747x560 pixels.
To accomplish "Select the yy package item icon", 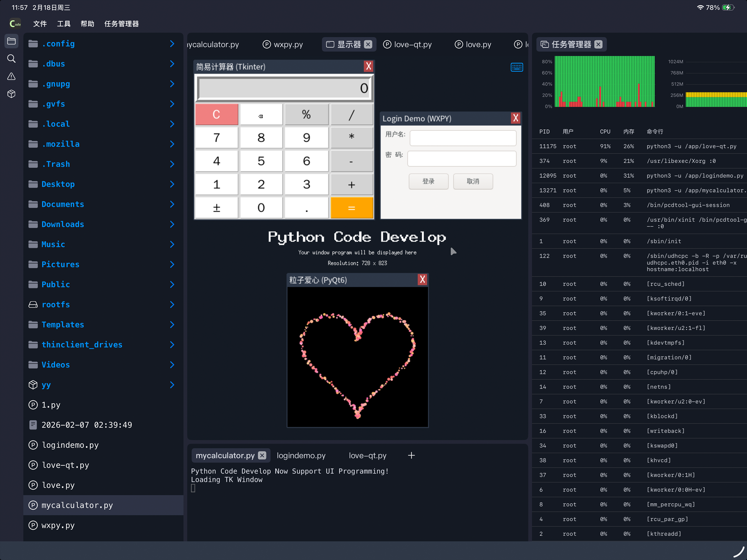I will [33, 385].
